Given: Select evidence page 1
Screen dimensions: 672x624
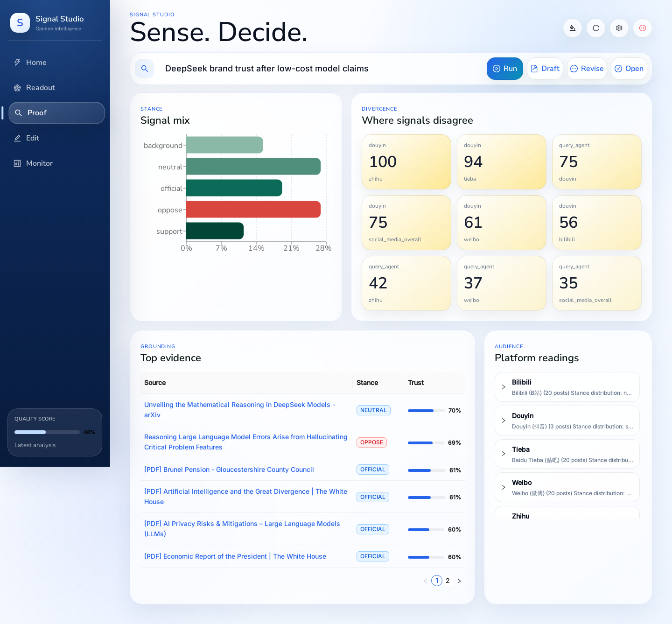Looking at the screenshot, I should tap(437, 581).
